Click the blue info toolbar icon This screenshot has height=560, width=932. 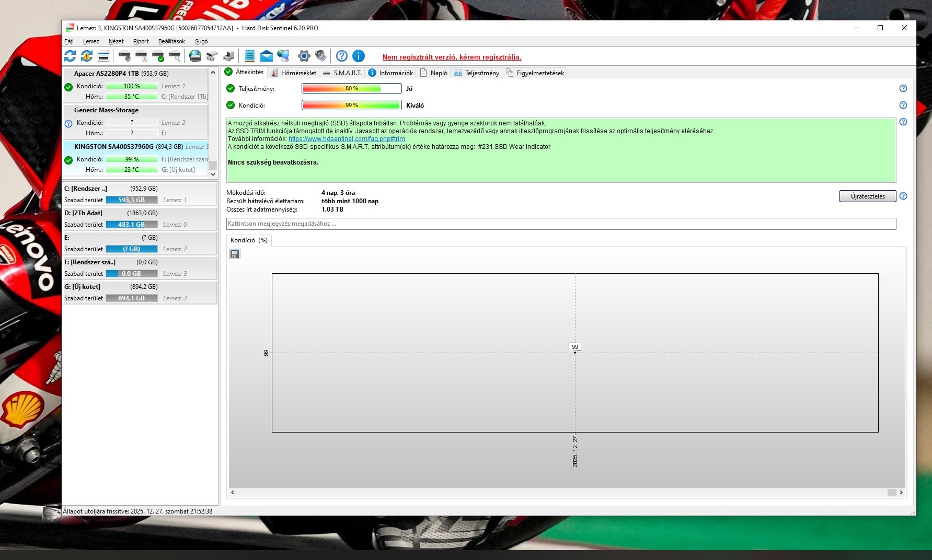(x=359, y=56)
